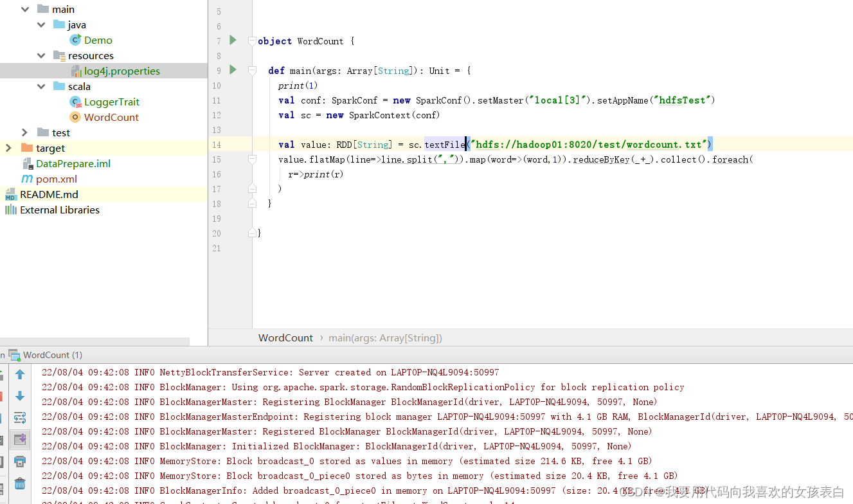Collapse the main folder in project tree
The image size is (853, 504).
coord(25,9)
